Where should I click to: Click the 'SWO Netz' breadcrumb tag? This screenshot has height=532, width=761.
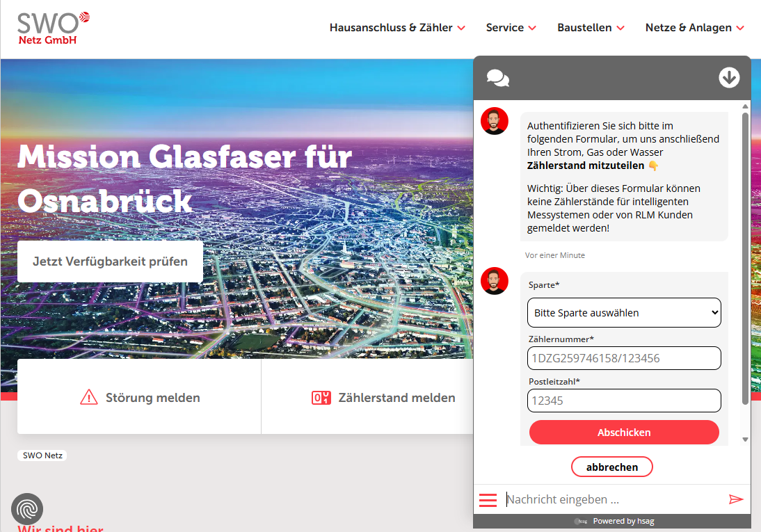(42, 456)
